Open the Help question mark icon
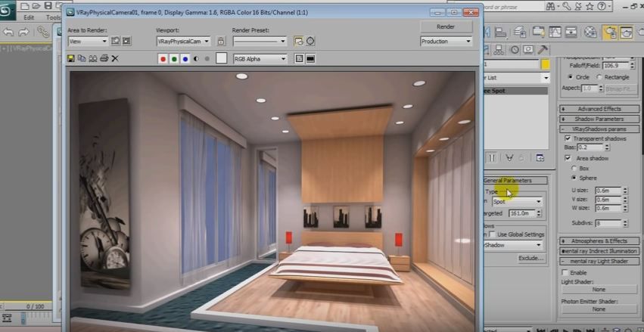The width and height of the screenshot is (644, 332). coord(602,6)
